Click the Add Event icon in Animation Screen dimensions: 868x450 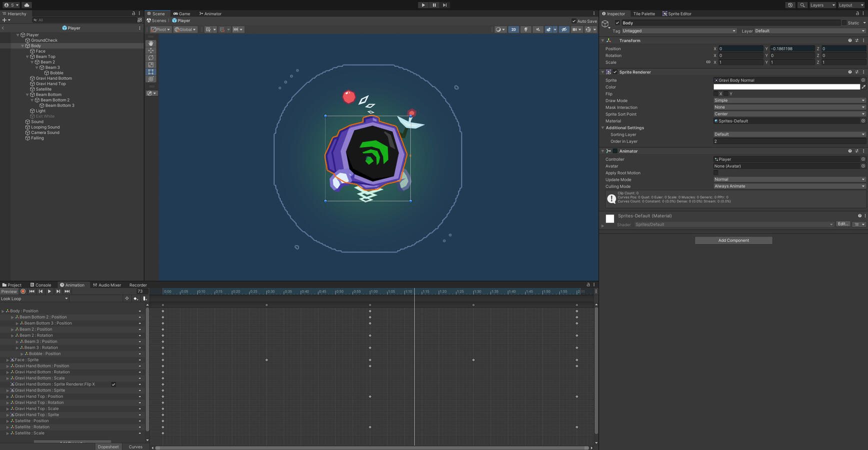click(144, 298)
